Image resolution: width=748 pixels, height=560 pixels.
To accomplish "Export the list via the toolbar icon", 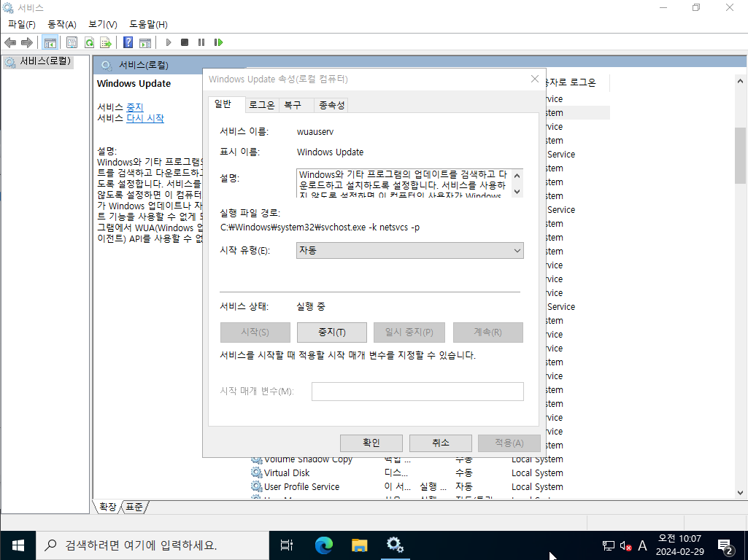I will tap(105, 42).
